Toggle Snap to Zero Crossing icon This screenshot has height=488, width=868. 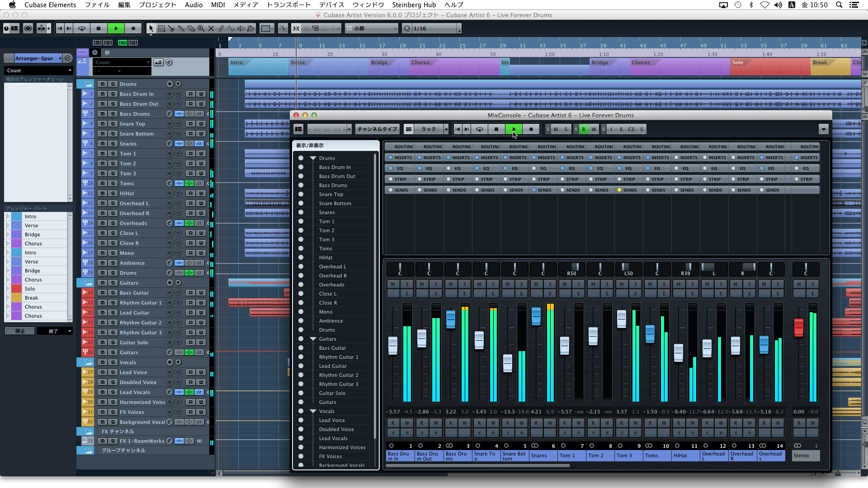[x=283, y=28]
